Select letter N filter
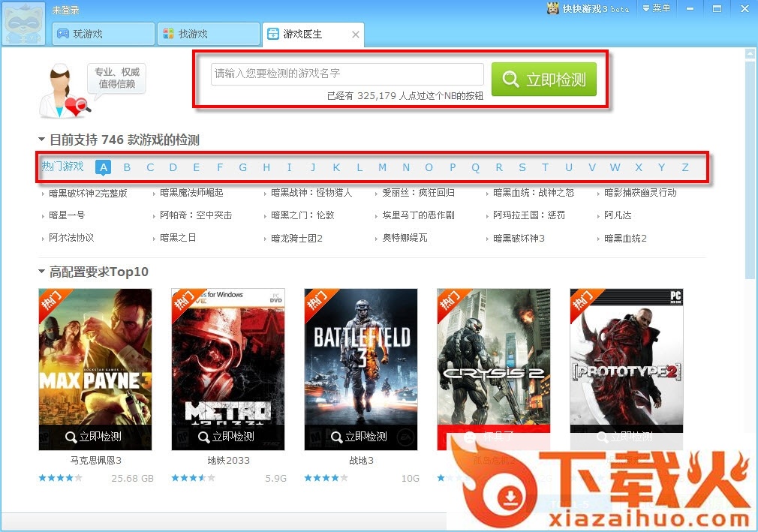 click(x=406, y=167)
